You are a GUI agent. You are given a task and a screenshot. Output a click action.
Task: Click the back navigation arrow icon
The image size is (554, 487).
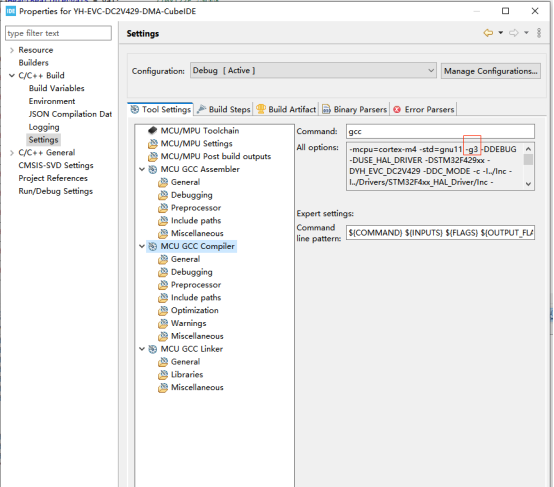tap(488, 33)
